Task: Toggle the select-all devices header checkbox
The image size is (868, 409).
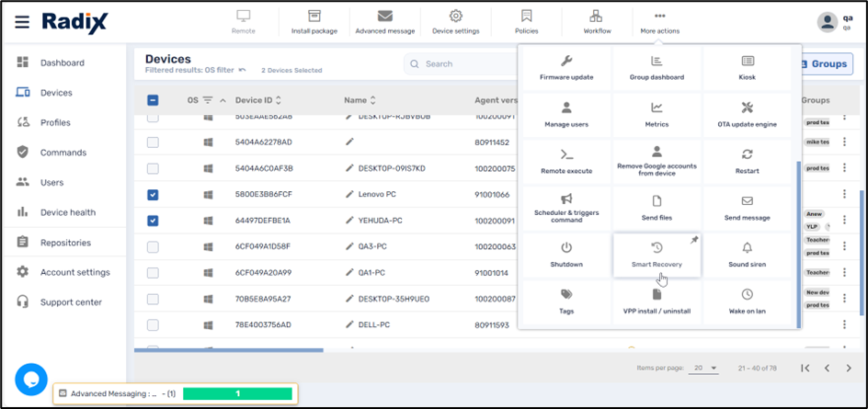Action: tap(153, 100)
